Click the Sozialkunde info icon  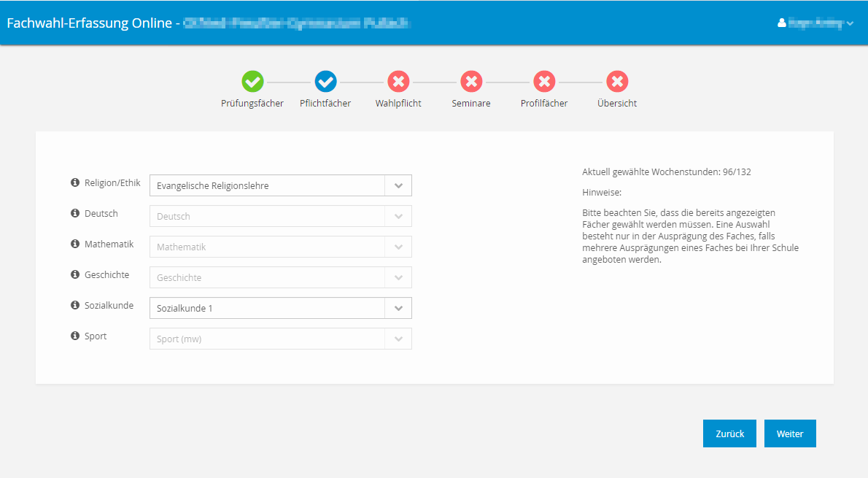click(75, 305)
